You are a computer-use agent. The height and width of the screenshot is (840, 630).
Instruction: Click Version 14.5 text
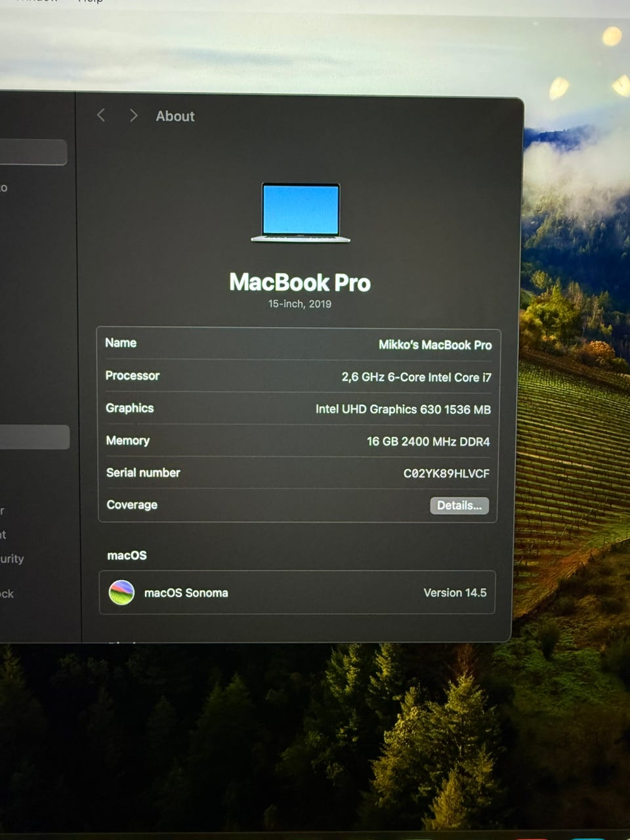click(x=455, y=593)
